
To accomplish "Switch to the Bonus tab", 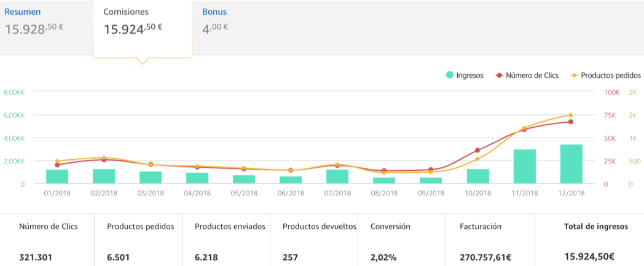I will point(214,12).
